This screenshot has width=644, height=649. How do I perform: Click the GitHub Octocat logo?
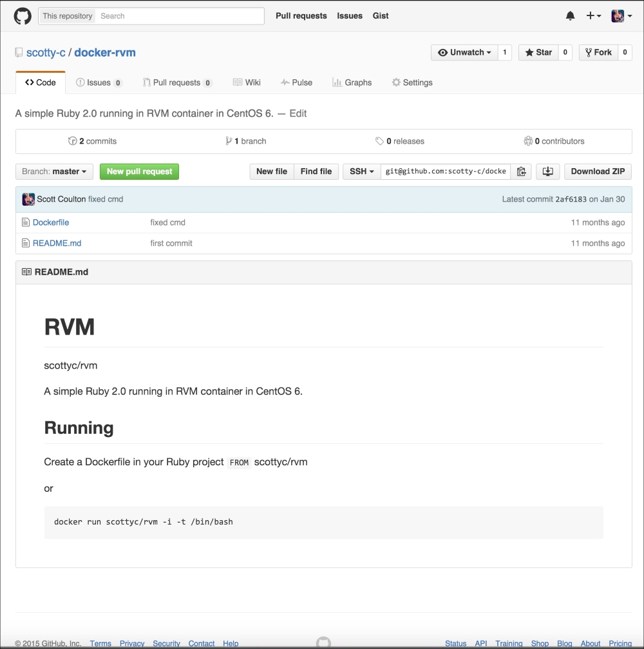23,16
